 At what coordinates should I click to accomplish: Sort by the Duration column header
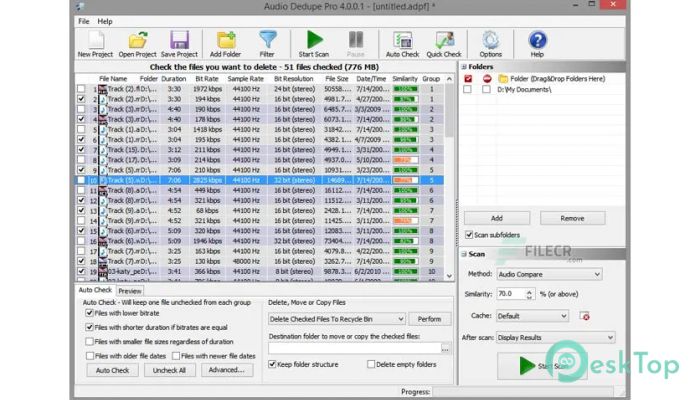pos(174,79)
